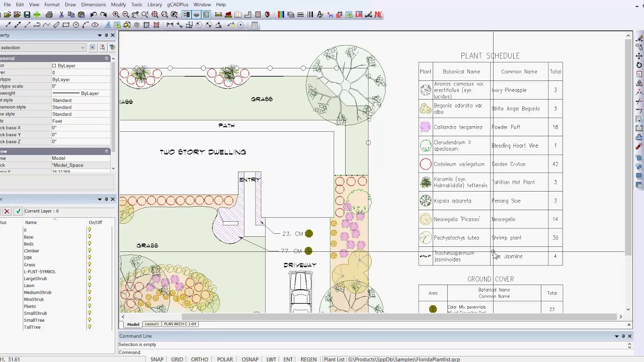Toggle POLAR tracking in status bar

[x=225, y=359]
